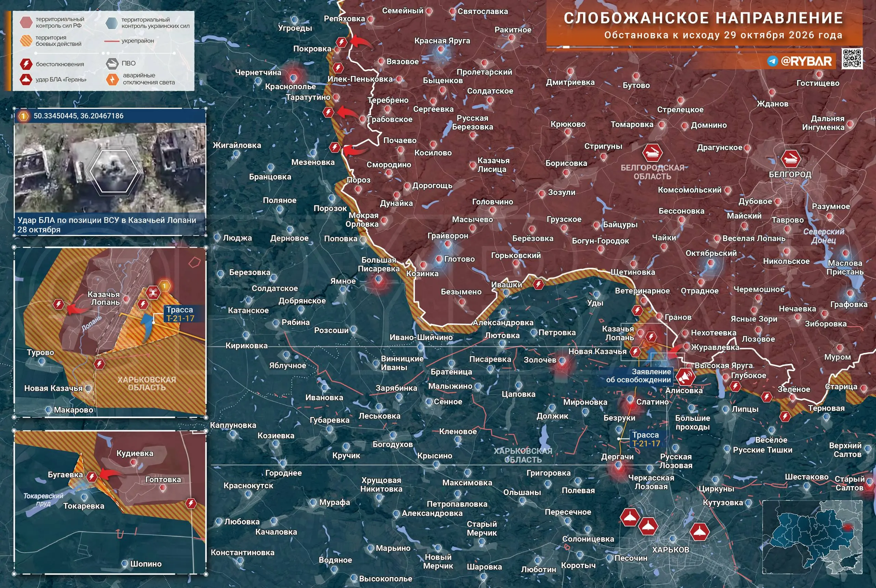Click the legend боестолкновения clash icon
The image size is (876, 588).
click(26, 64)
